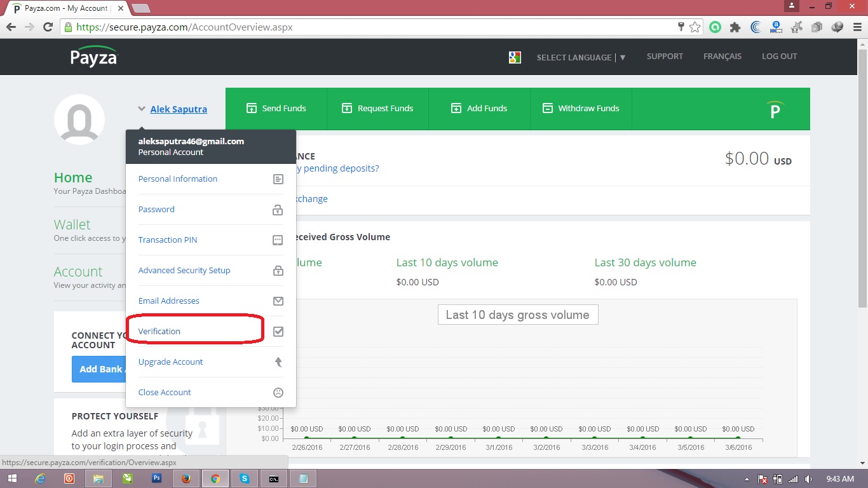Switch site to FRANÇAIS
This screenshot has width=868, height=488.
pyautogui.click(x=722, y=57)
